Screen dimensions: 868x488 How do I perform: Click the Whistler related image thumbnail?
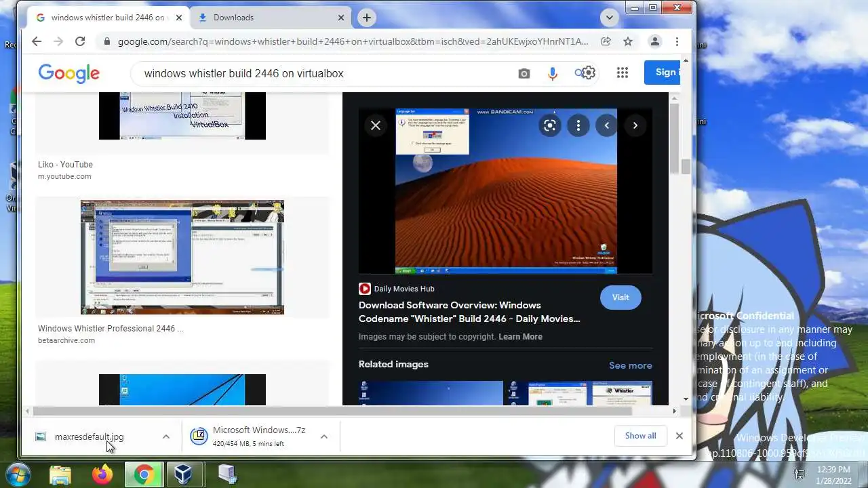[580, 393]
